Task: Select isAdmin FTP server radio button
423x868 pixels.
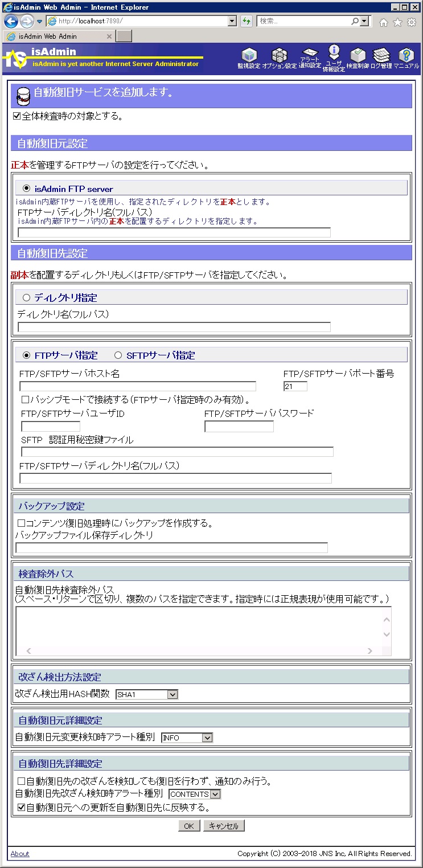Action: click(26, 188)
